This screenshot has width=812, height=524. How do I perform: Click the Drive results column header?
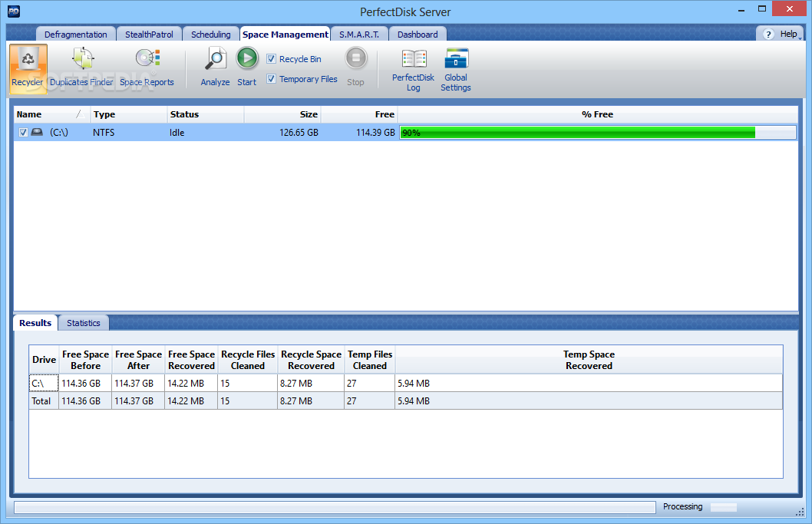click(44, 360)
